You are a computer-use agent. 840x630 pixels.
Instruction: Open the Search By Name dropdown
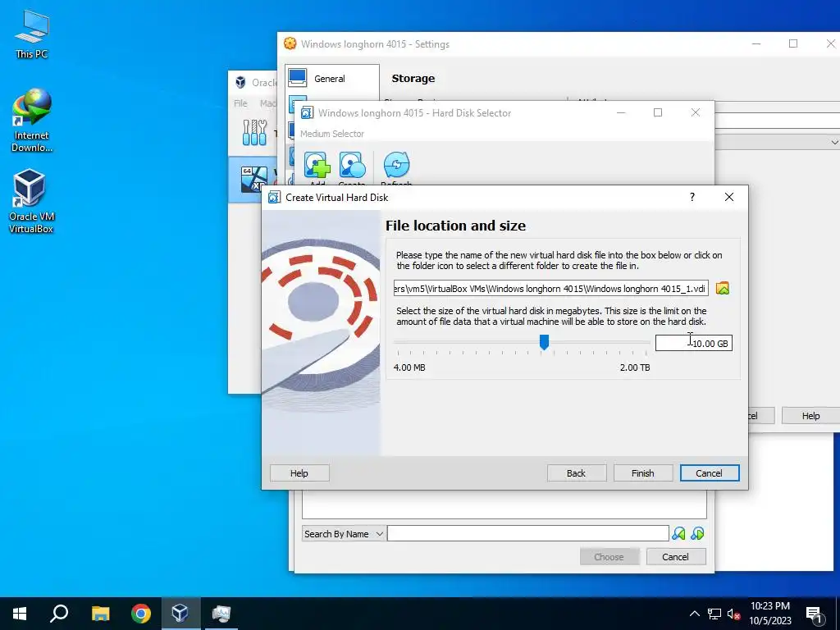click(343, 533)
